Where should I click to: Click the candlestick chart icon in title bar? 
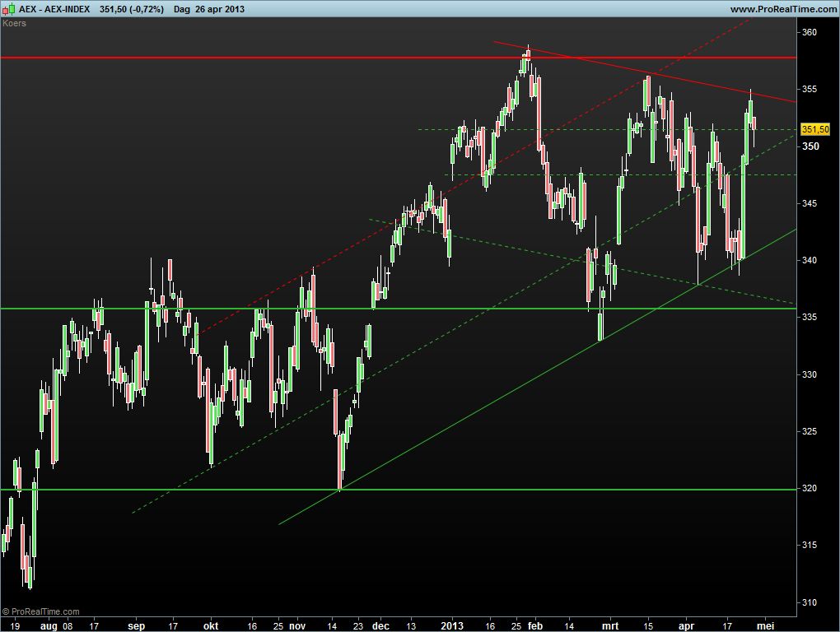pyautogui.click(x=9, y=9)
